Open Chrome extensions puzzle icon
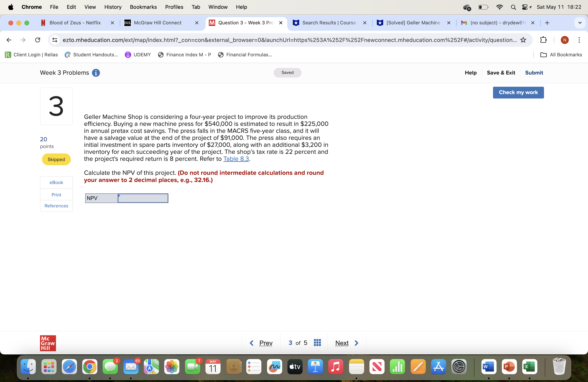This screenshot has height=382, width=588. [x=543, y=40]
